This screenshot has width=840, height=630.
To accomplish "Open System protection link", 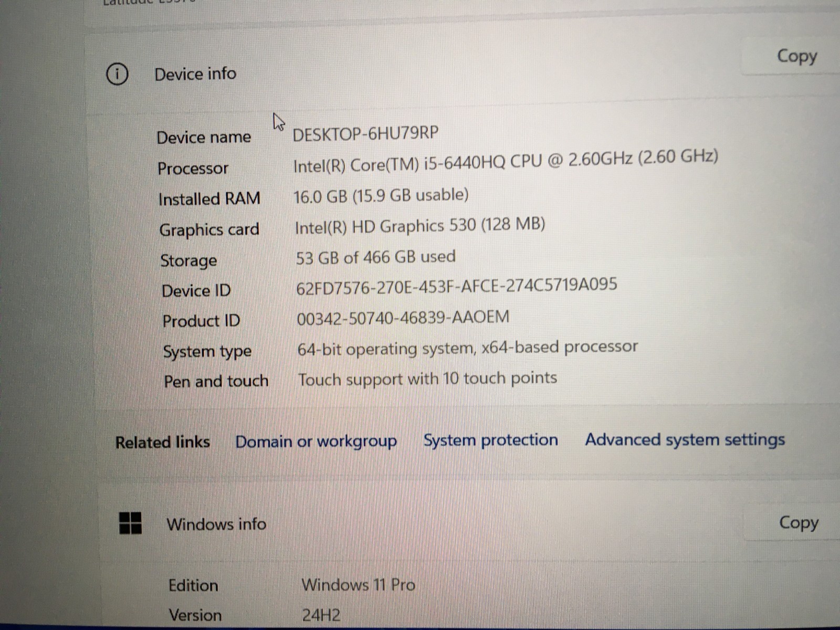I will coord(490,440).
